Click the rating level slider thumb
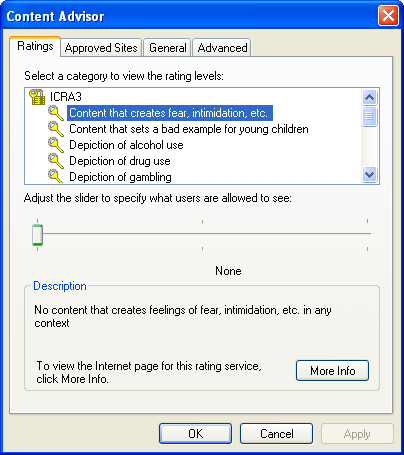 pyautogui.click(x=37, y=235)
